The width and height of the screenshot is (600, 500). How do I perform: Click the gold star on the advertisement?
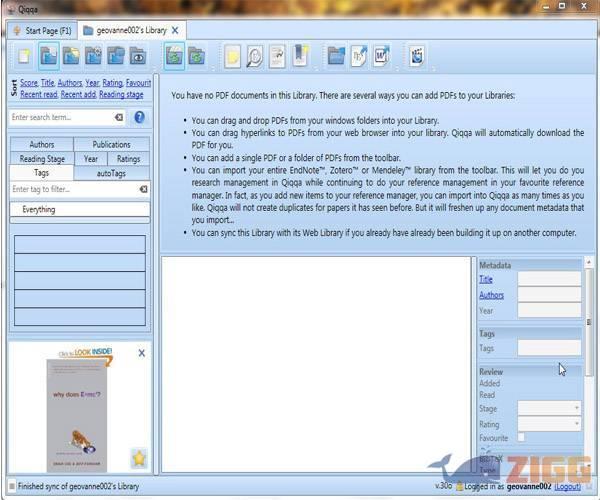[x=139, y=458]
